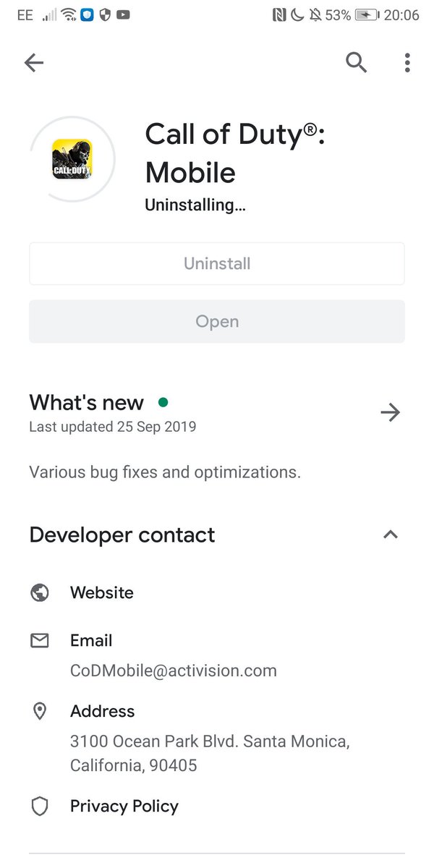Viewport: 434px width, 868px height.
Task: Collapse the Developer contact section
Action: tap(391, 535)
